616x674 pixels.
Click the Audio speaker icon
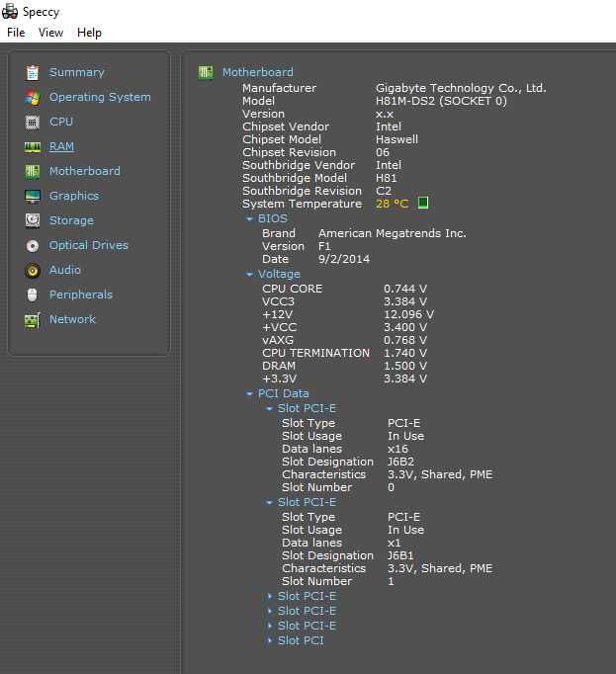click(x=33, y=271)
